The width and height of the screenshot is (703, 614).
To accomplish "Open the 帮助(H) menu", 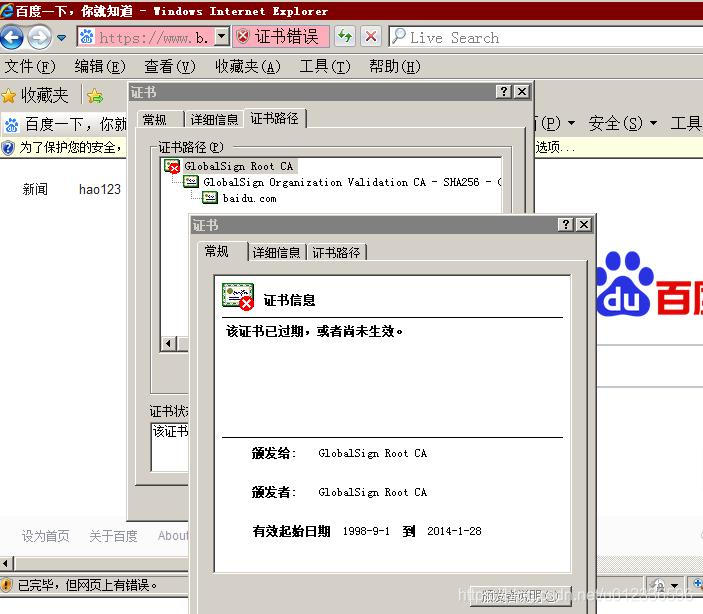I will coord(395,67).
